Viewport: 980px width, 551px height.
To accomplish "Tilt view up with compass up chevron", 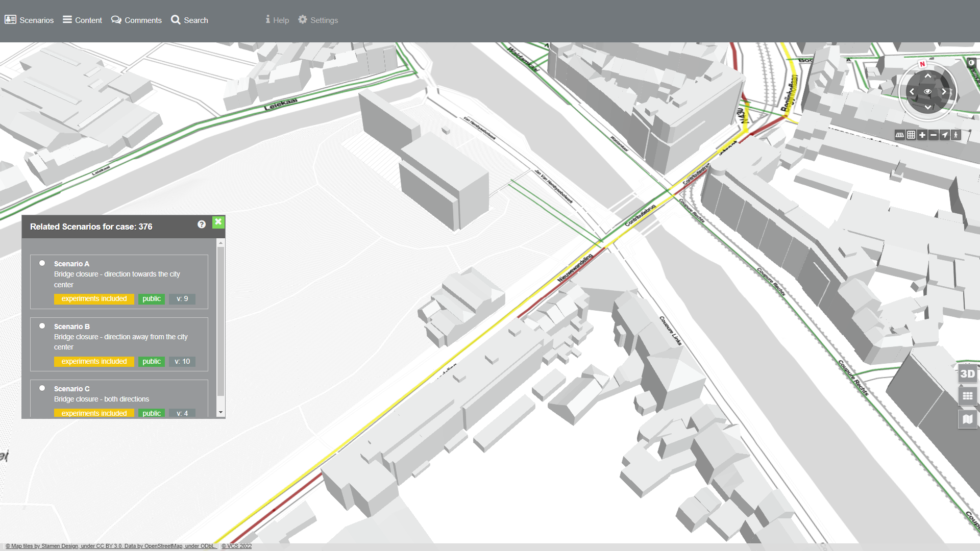I will coord(927,76).
